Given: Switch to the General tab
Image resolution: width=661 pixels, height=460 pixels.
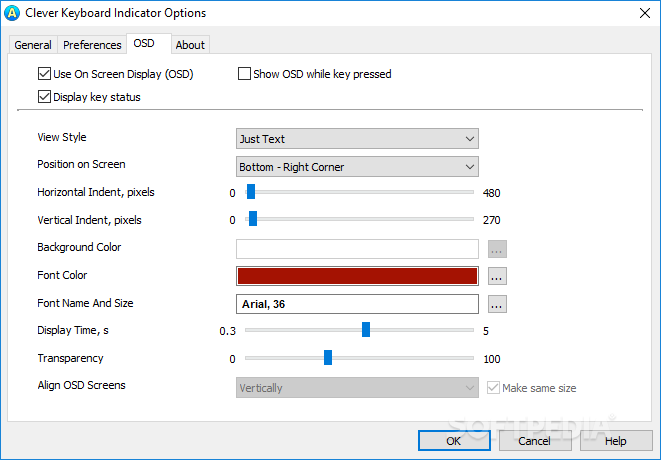Looking at the screenshot, I should click(x=33, y=45).
